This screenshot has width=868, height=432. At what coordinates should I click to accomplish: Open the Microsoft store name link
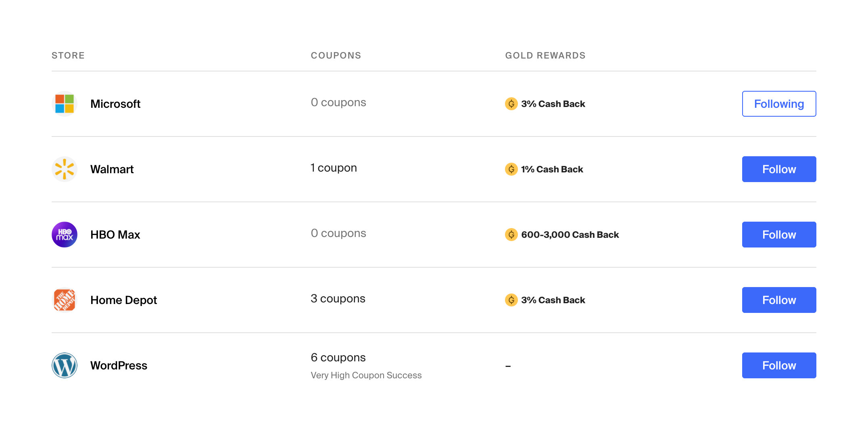point(115,104)
